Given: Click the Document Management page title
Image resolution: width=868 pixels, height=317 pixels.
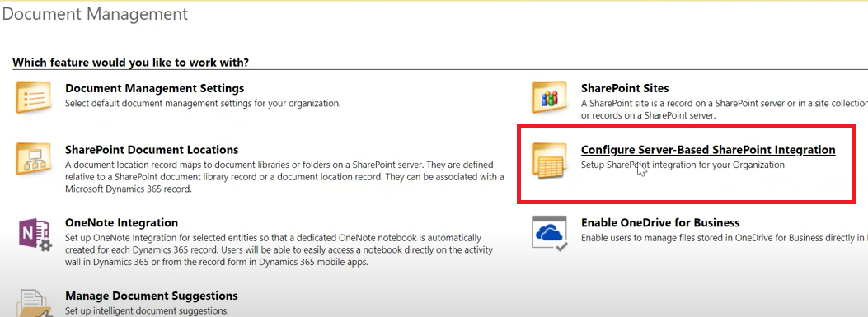Looking at the screenshot, I should (96, 14).
